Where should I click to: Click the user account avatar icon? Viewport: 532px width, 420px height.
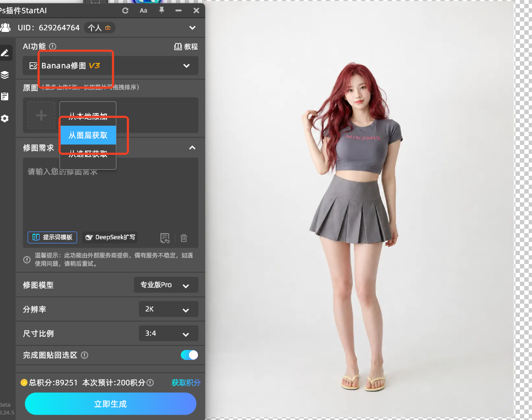click(6, 28)
